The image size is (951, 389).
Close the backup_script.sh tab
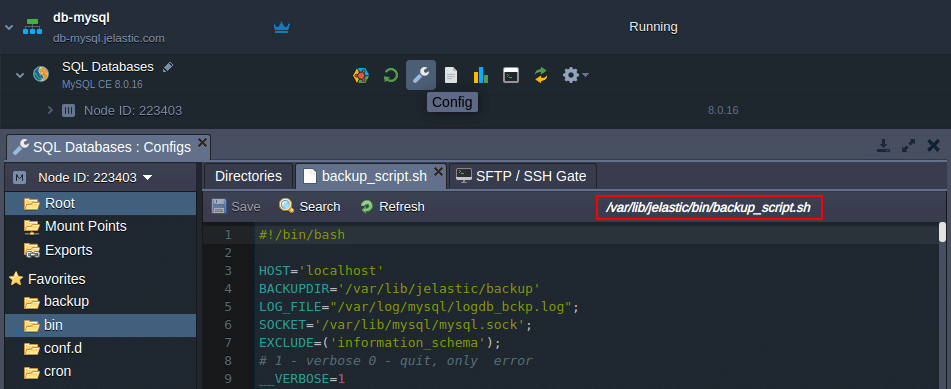point(439,171)
